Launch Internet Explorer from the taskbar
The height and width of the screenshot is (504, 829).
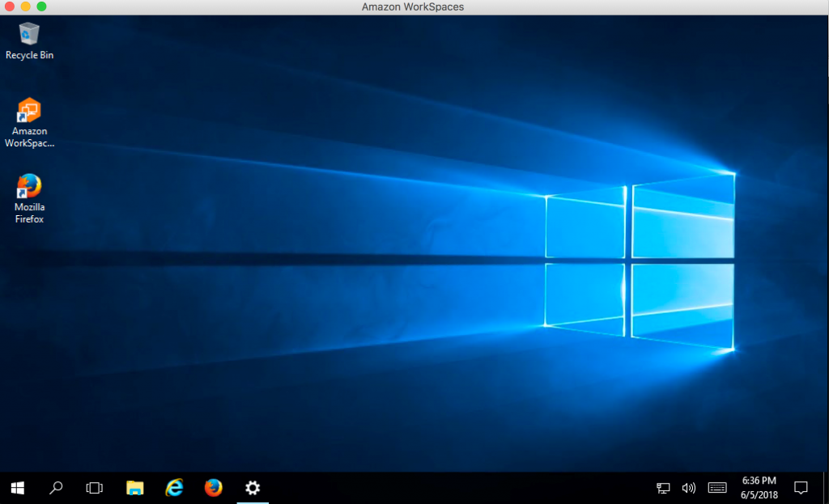174,488
